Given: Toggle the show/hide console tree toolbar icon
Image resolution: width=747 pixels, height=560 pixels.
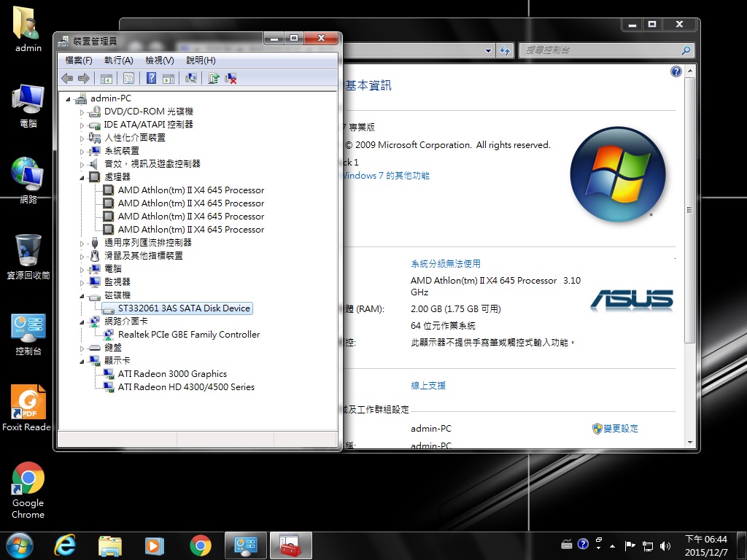Looking at the screenshot, I should 107,78.
